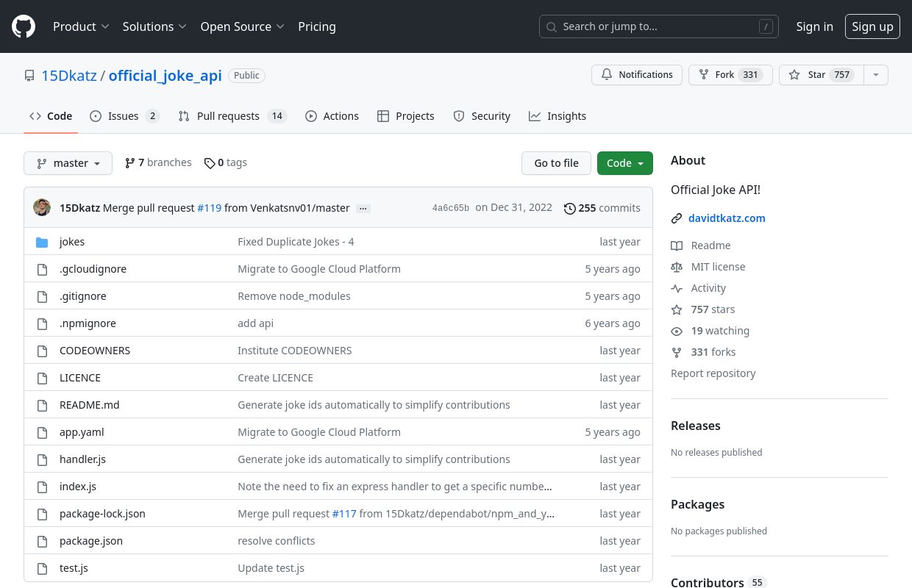Click the file icon next to app.yaml
The height and width of the screenshot is (588, 912).
pyautogui.click(x=42, y=432)
